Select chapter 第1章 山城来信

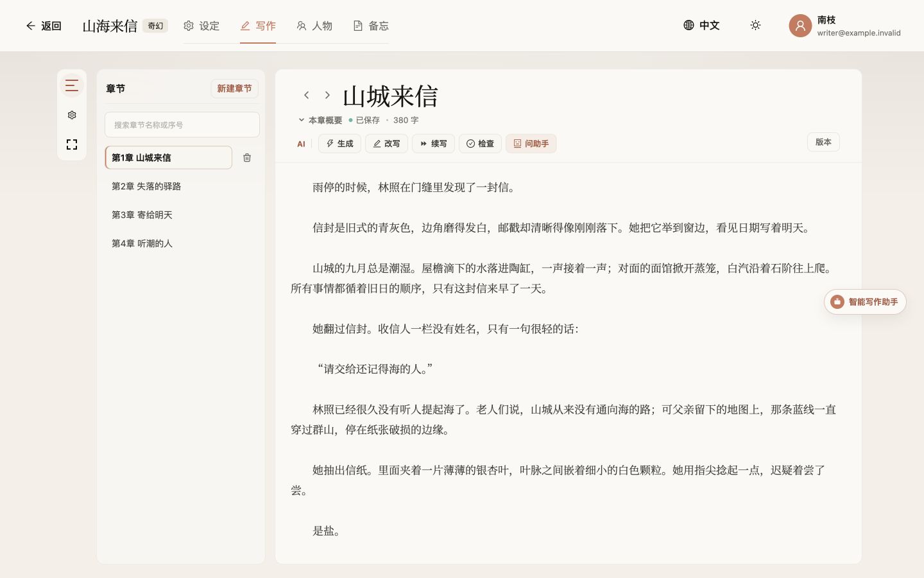169,157
